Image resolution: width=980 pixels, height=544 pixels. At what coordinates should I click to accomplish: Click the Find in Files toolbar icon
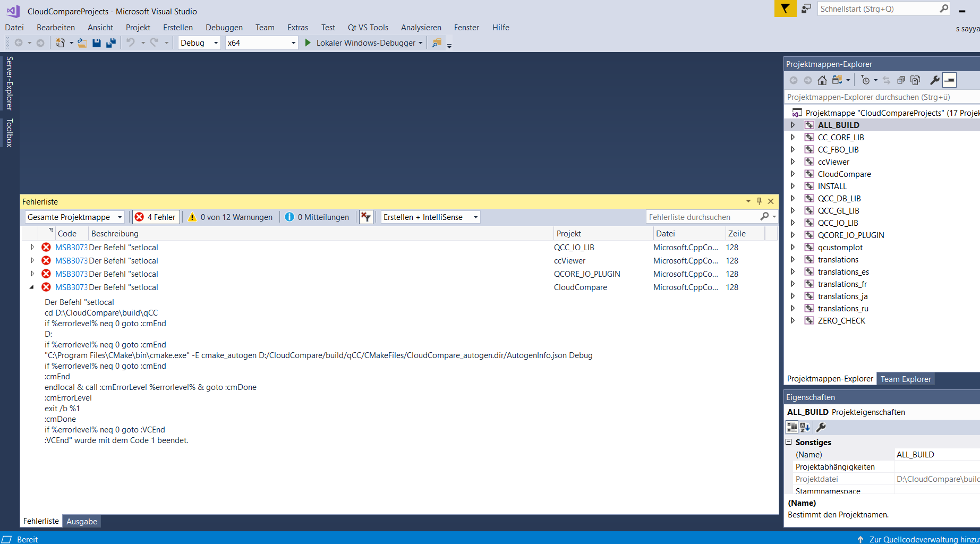[x=437, y=42]
